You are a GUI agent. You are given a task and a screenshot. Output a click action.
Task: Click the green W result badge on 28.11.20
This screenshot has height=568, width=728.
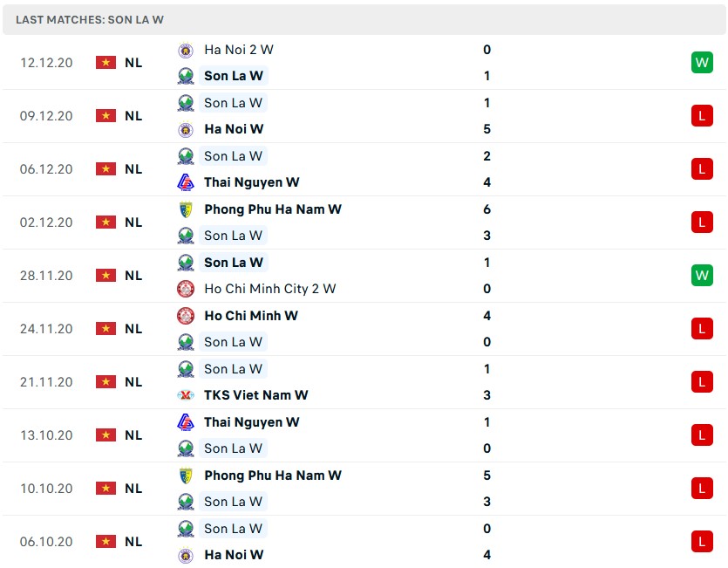click(x=702, y=276)
